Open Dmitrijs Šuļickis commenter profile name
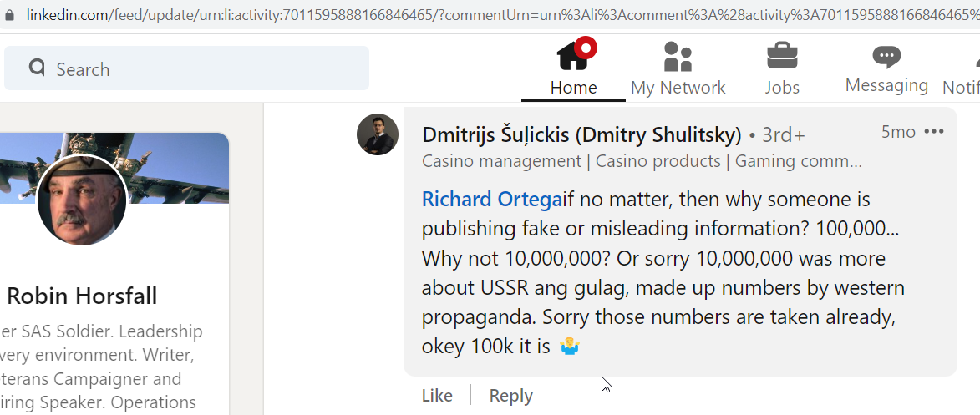The image size is (980, 415). click(x=581, y=134)
